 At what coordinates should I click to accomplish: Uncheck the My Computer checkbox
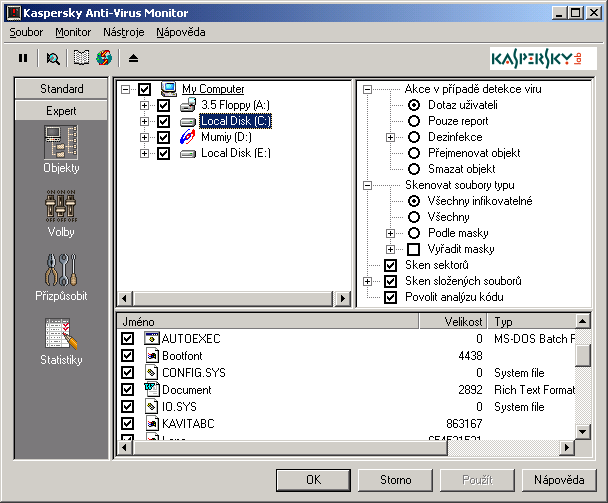[x=145, y=89]
